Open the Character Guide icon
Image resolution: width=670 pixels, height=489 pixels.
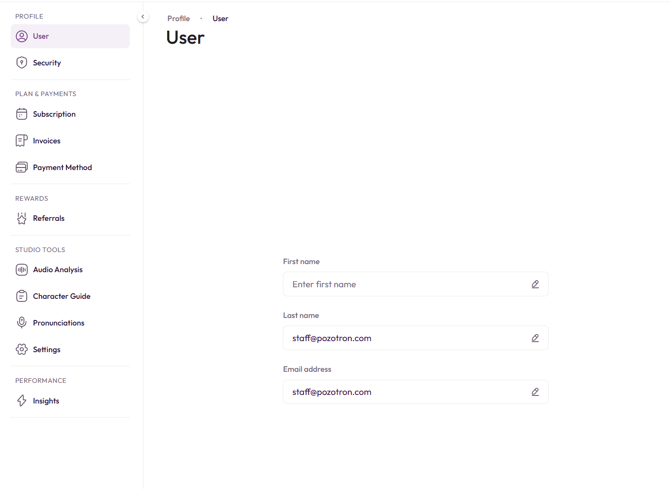click(21, 296)
